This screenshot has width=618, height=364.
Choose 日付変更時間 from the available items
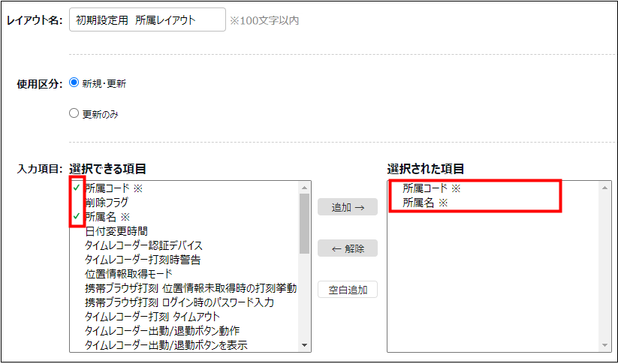[x=116, y=231]
